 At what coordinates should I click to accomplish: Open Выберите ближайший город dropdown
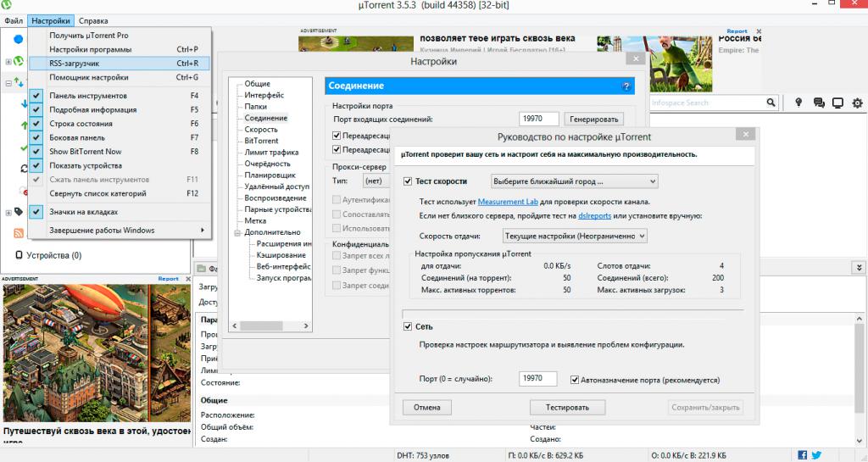(x=574, y=181)
